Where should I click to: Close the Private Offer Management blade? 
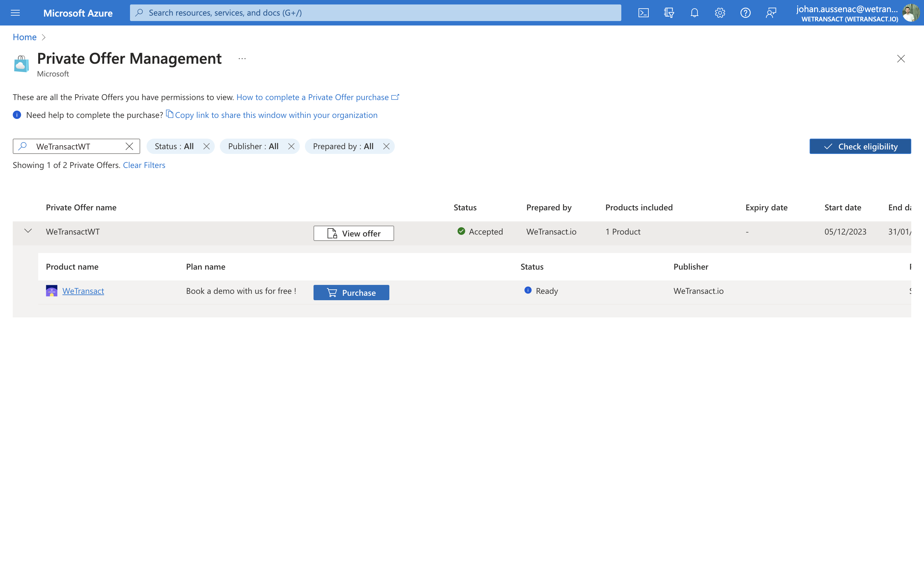tap(901, 59)
